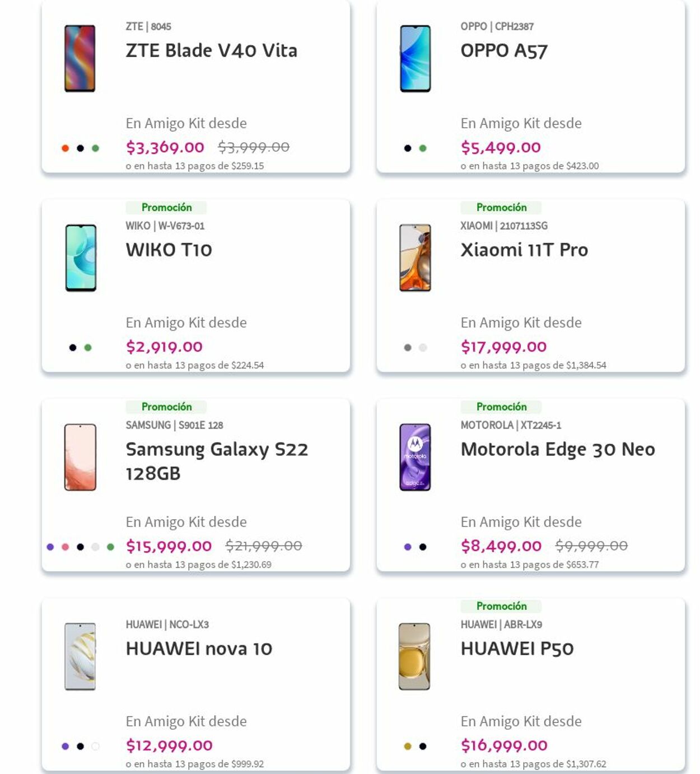Choose the gray color for Xiaomi 11T Pro
This screenshot has width=700, height=774.
pos(408,347)
